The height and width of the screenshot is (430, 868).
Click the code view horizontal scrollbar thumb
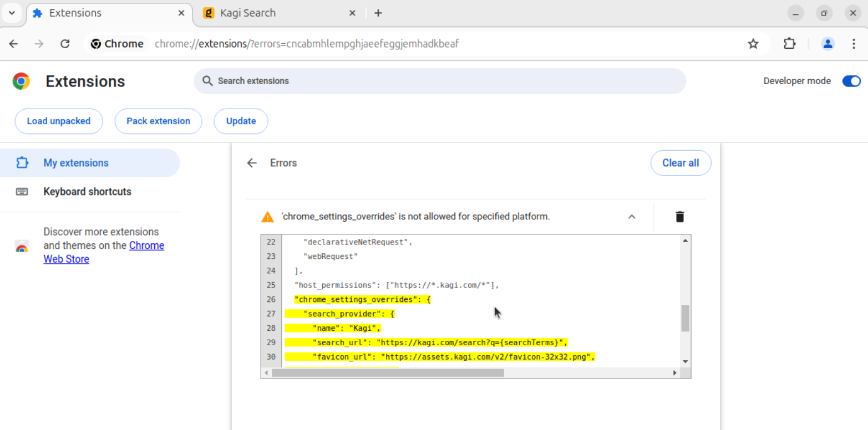pyautogui.click(x=388, y=373)
